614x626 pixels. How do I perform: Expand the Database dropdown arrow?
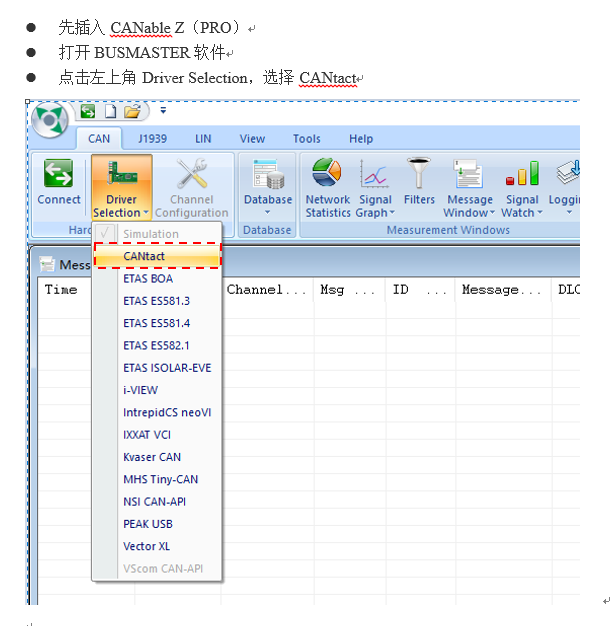[x=267, y=212]
